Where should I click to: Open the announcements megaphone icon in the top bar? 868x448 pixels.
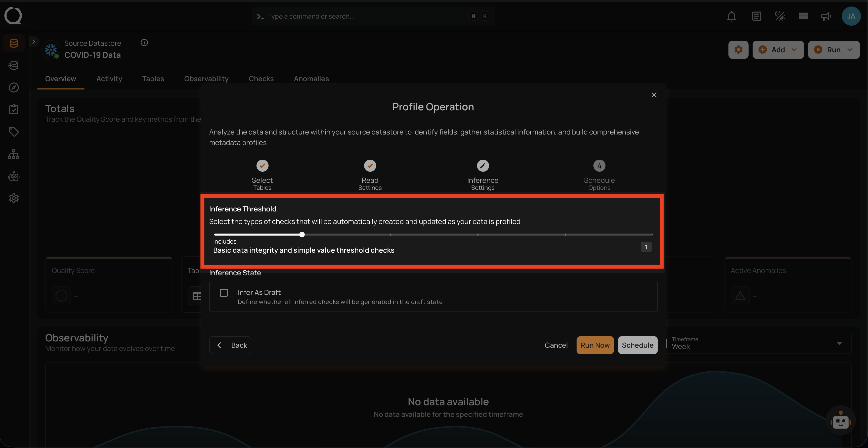[x=826, y=16]
